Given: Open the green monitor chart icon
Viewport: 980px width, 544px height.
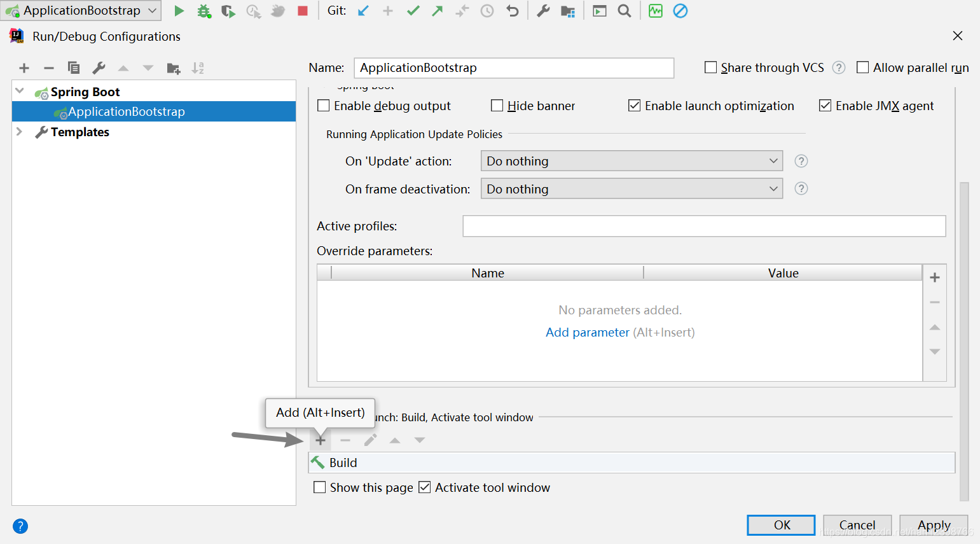Looking at the screenshot, I should click(656, 11).
